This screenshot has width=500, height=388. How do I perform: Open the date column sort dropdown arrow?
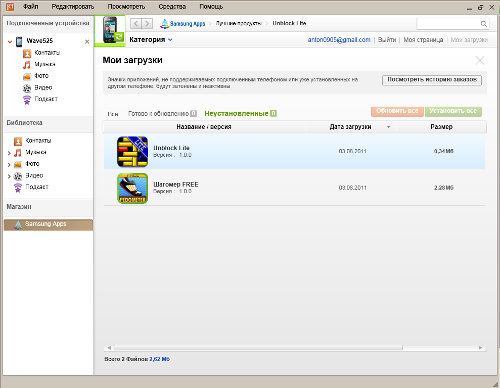[388, 127]
